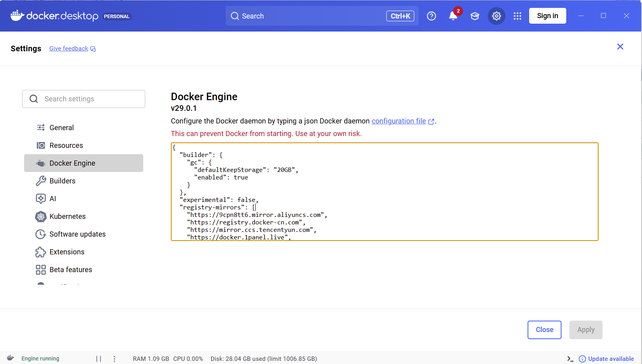Click the v29.0.1 version text
Image resolution: width=642 pixels, height=364 pixels.
coord(184,108)
